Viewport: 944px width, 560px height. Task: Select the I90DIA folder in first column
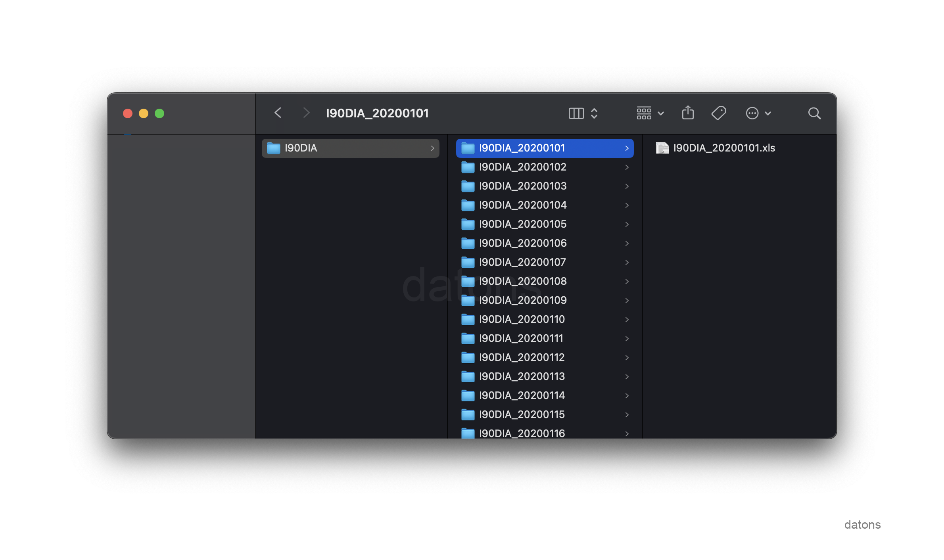point(350,148)
